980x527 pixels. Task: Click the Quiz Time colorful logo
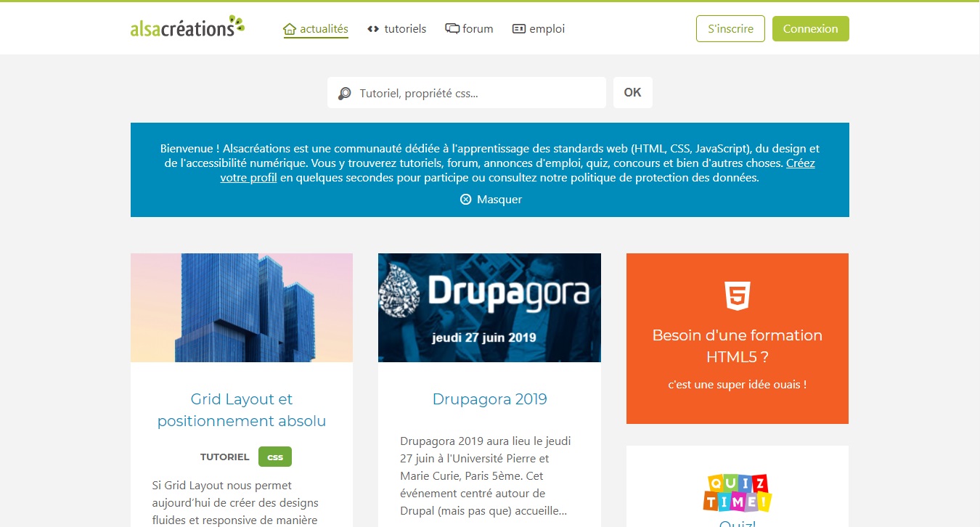(738, 493)
